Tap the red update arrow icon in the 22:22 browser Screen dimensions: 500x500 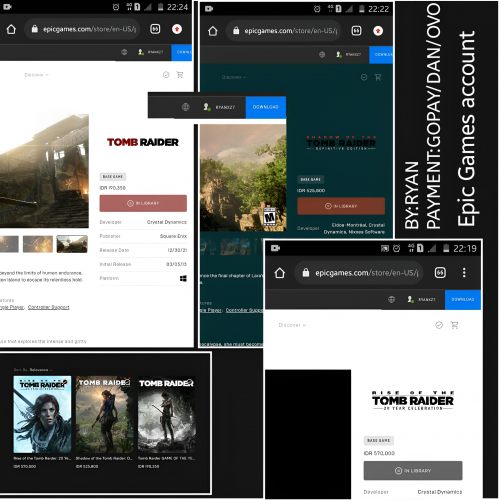point(378,31)
